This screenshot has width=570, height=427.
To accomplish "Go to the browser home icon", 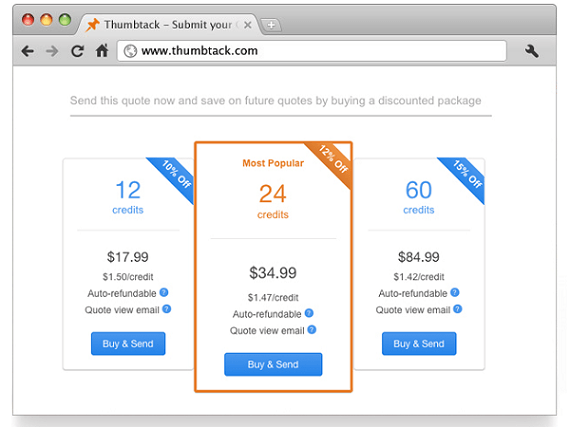I will click(102, 51).
